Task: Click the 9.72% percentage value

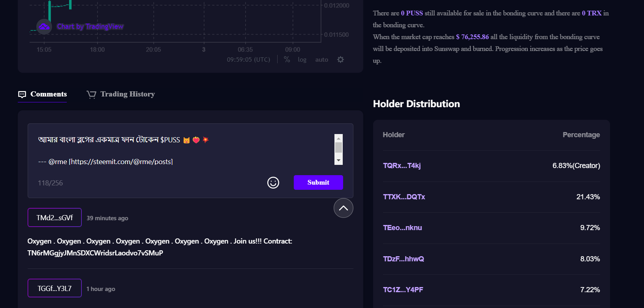Action: (590, 228)
